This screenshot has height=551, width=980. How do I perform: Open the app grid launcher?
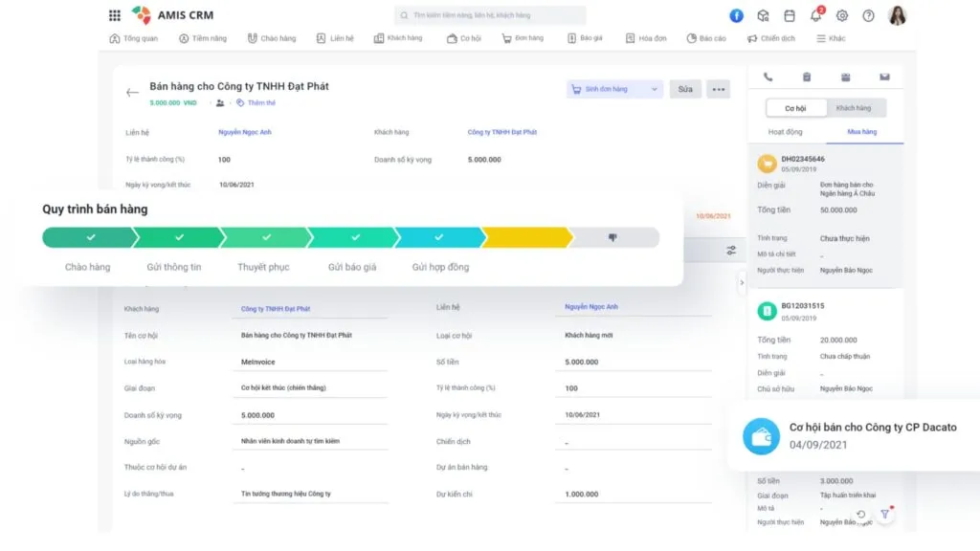[115, 15]
